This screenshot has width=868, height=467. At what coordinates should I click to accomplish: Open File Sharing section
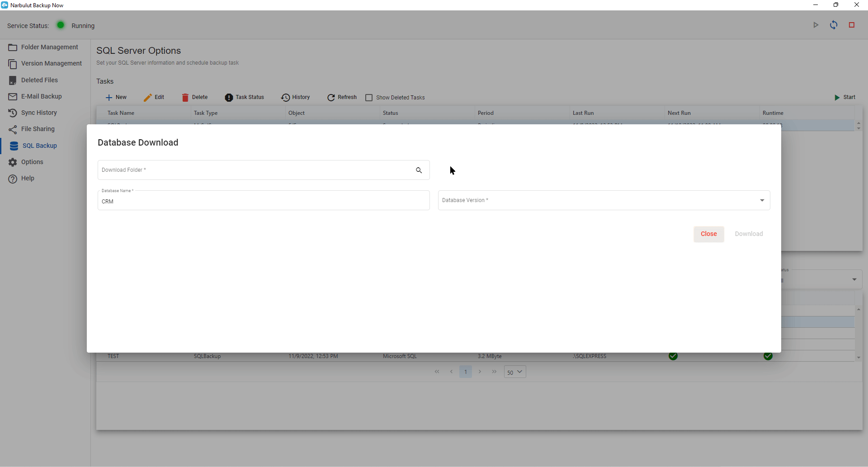point(32,129)
